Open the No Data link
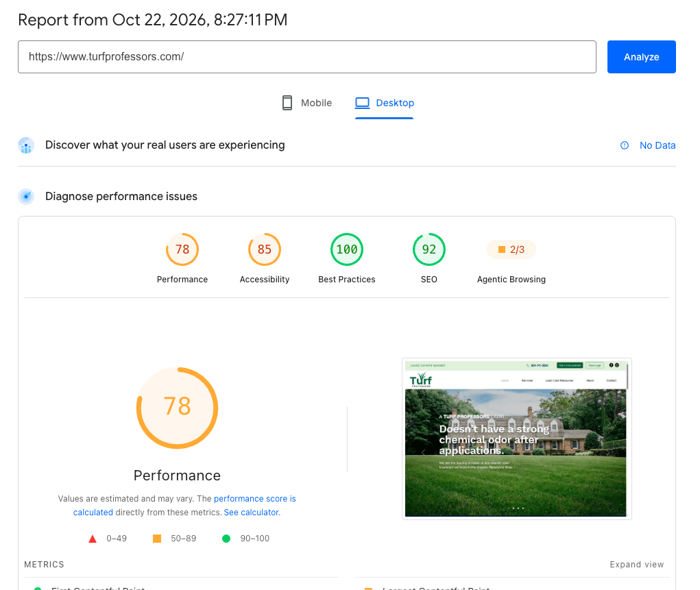700x590 pixels. 657,145
